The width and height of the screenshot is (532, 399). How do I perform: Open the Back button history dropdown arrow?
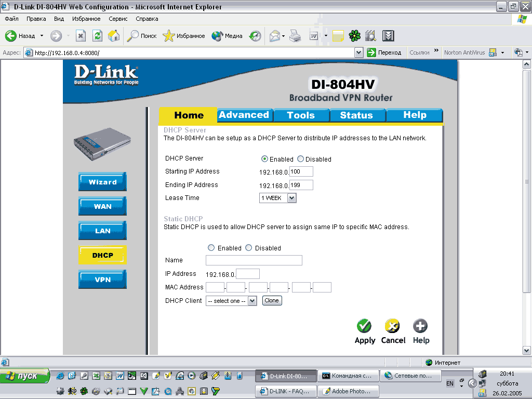(42, 36)
